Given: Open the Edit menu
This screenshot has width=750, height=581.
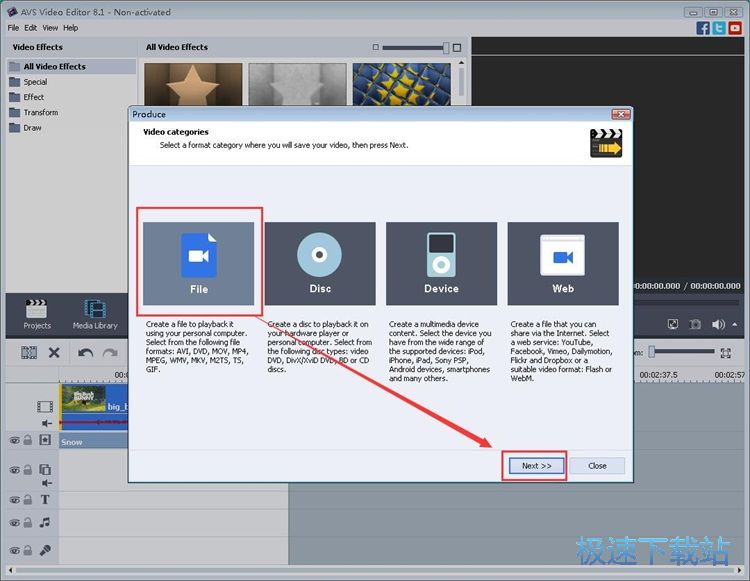Looking at the screenshot, I should 31,28.
